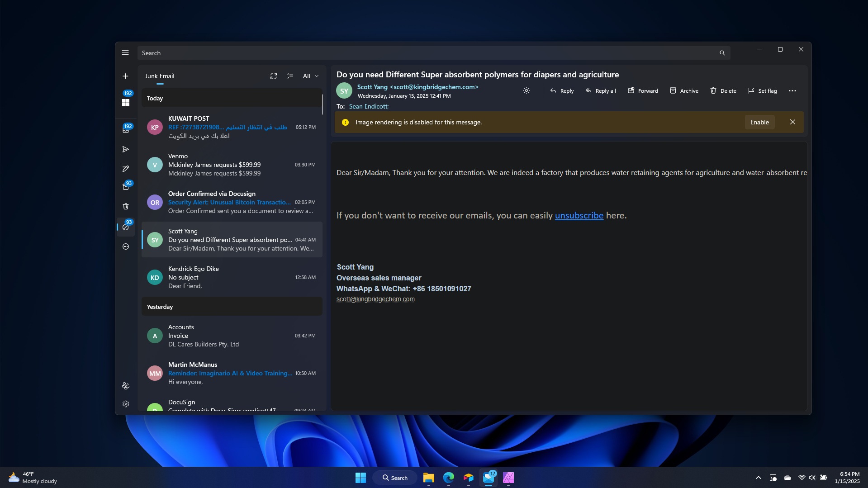Enable image rendering for this message
Screen dimensions: 868x488
point(759,122)
